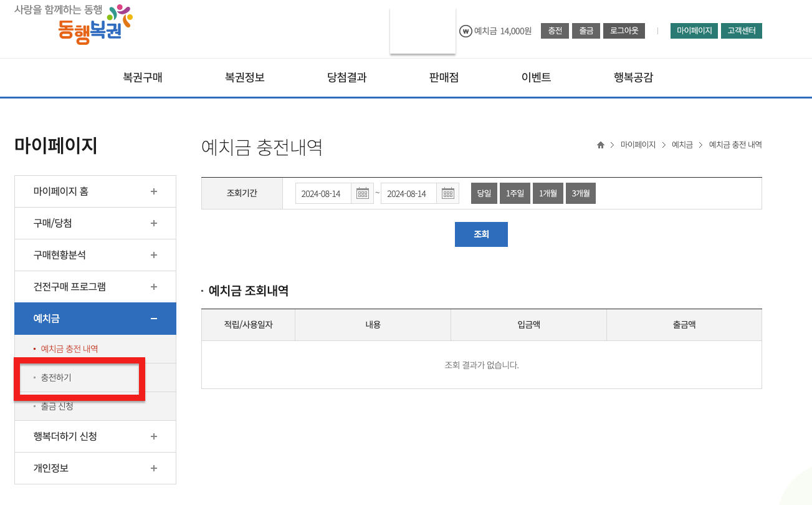Expand 마이페이지 홈 plus icon

(154, 191)
